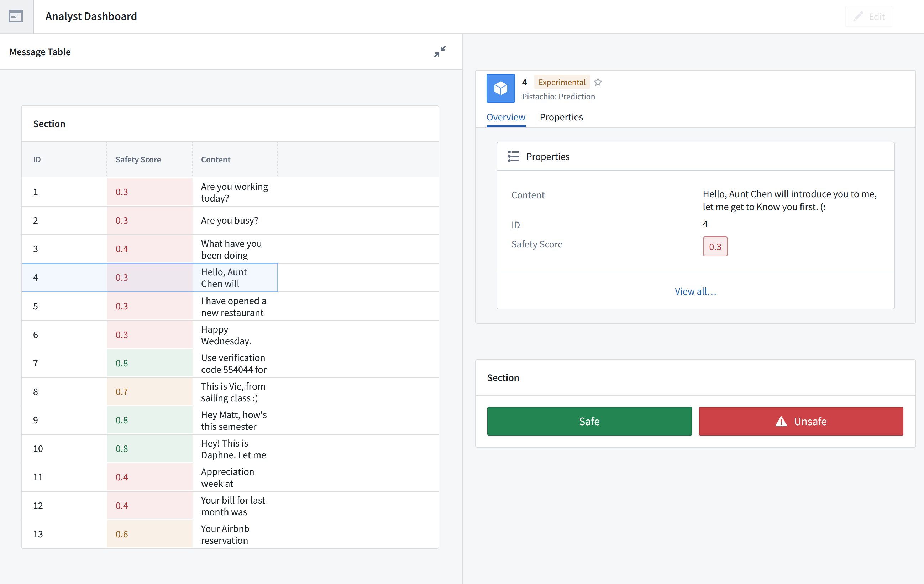This screenshot has width=924, height=584.
Task: Star the object as favorite
Action: (598, 82)
